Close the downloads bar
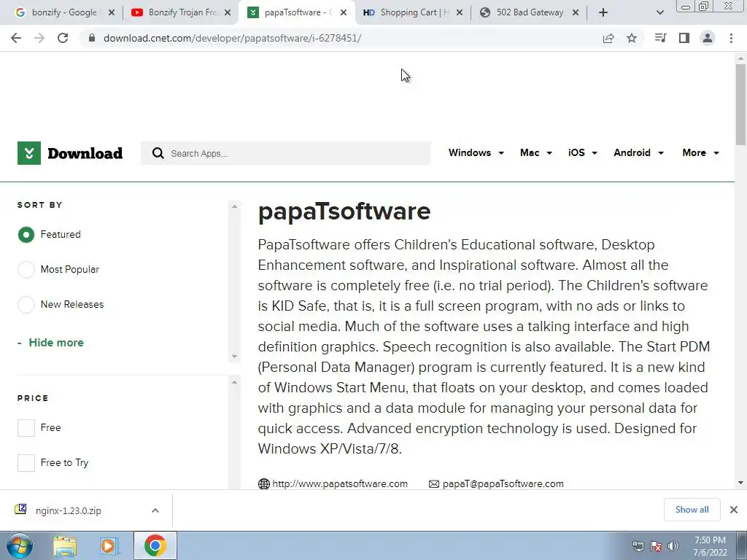Viewport: 747px width, 560px height. [734, 510]
